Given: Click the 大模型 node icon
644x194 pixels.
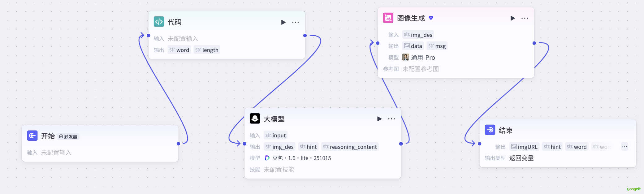Looking at the screenshot, I should (255, 119).
